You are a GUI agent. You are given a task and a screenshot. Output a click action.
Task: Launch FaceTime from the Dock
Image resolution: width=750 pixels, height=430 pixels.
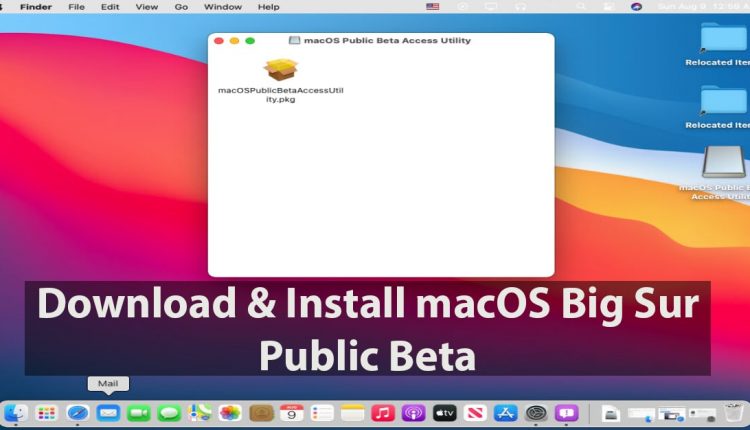tap(139, 413)
